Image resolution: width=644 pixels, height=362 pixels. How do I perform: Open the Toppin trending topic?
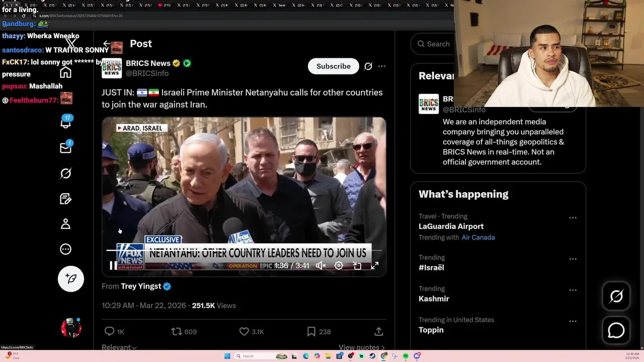pos(431,330)
